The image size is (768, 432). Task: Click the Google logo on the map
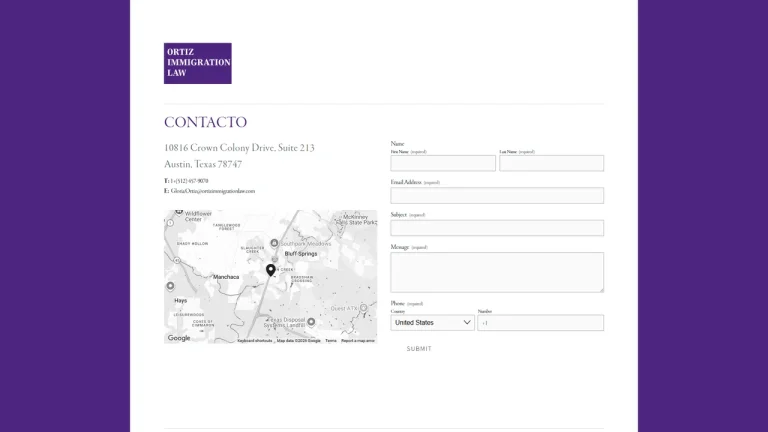[179, 338]
